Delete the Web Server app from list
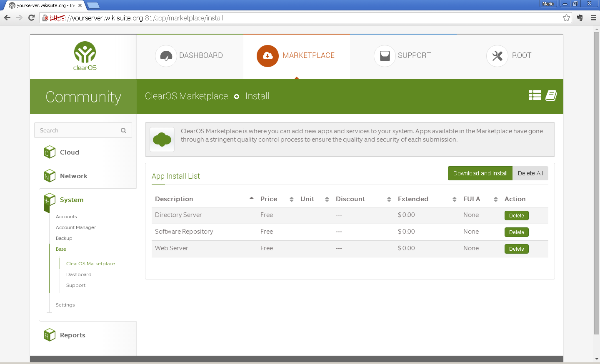This screenshot has height=364, width=600. (516, 249)
